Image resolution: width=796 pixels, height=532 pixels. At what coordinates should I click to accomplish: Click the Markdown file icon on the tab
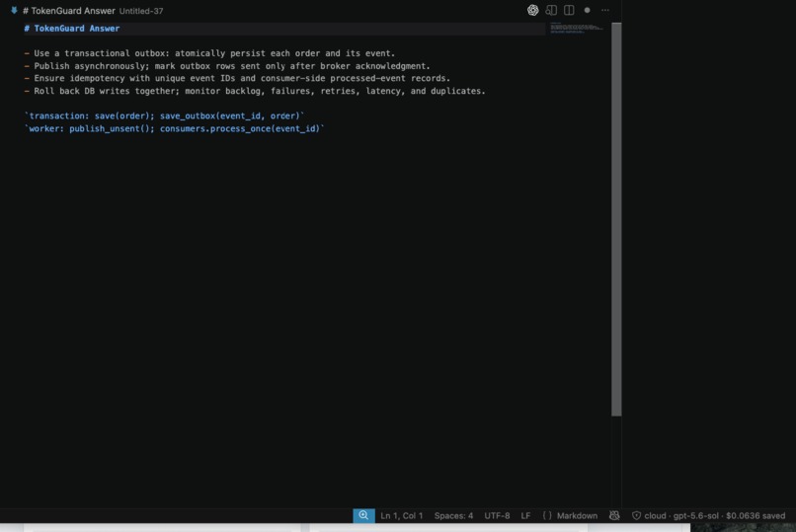click(x=14, y=10)
